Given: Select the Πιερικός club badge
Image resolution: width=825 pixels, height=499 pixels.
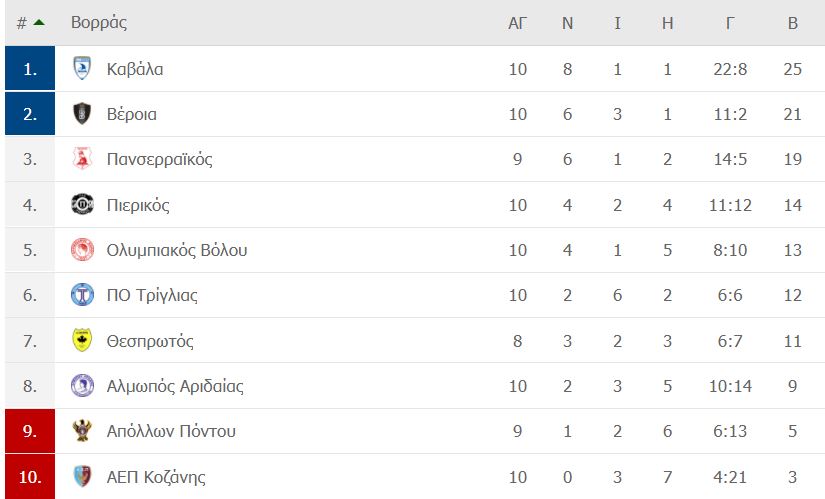Looking at the screenshot, I should [82, 204].
